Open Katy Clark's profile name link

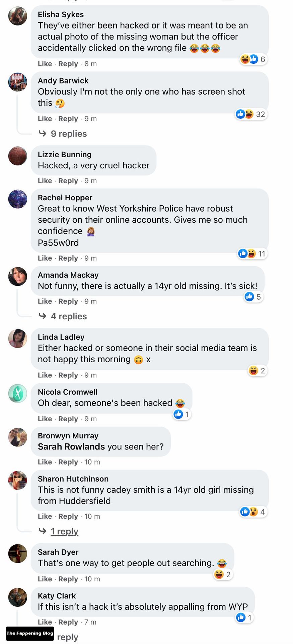57,596
